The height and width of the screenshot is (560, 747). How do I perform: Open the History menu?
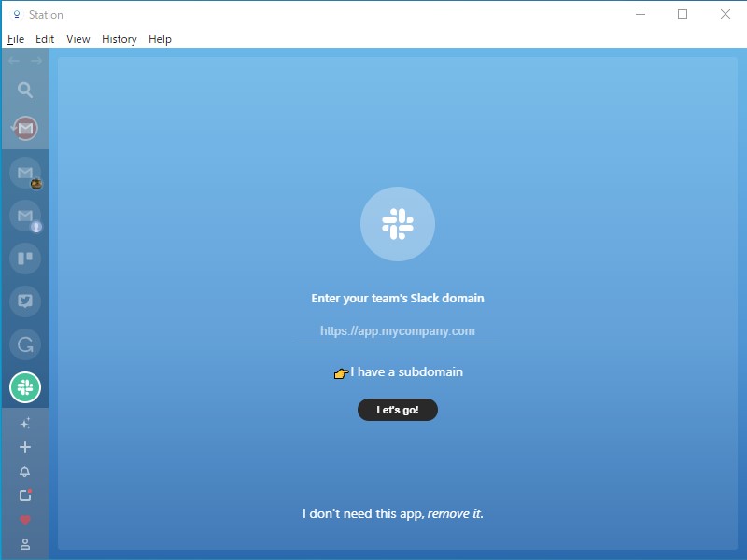[120, 39]
